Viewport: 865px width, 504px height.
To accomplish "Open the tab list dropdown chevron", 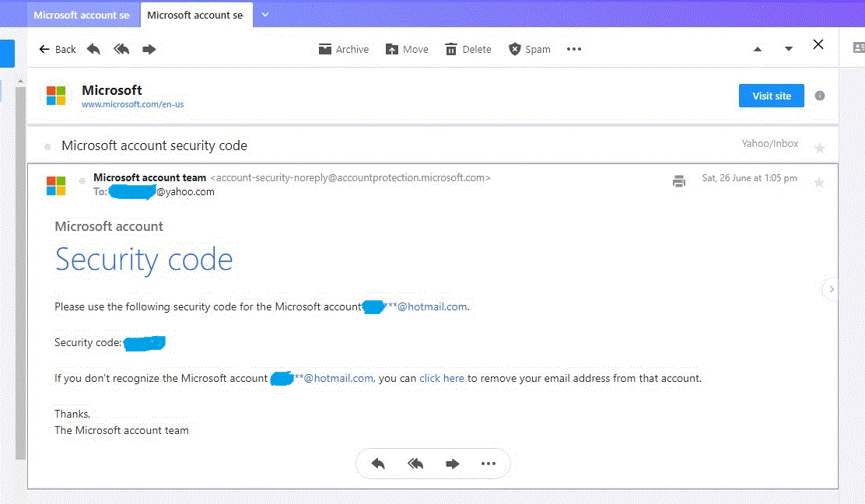I will tap(264, 15).
